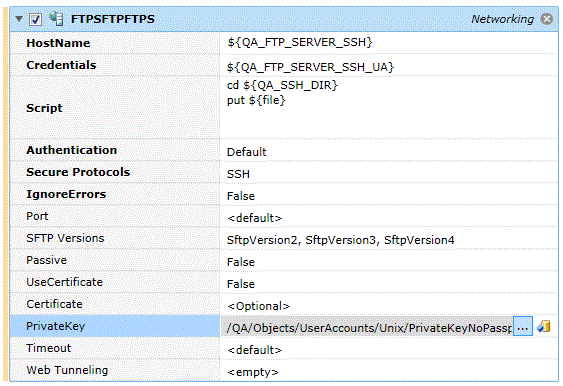This screenshot has width=563, height=386.
Task: Select the SFTP Versions value list
Action: (x=389, y=238)
